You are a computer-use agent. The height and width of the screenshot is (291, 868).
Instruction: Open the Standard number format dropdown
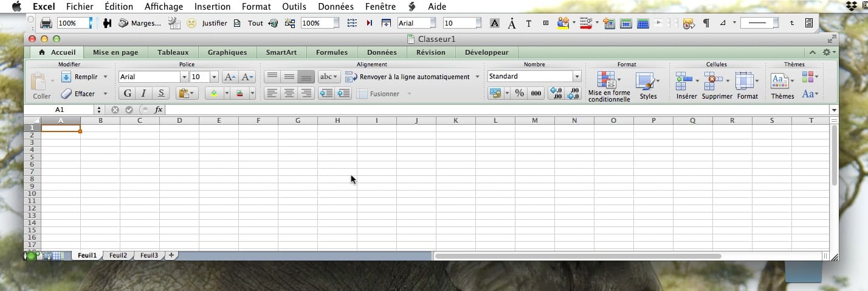pyautogui.click(x=577, y=77)
